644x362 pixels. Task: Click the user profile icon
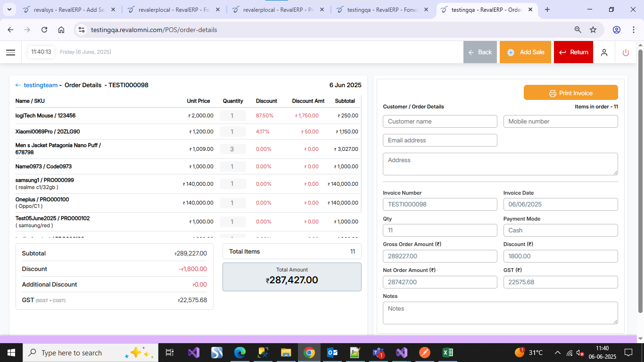pyautogui.click(x=604, y=52)
